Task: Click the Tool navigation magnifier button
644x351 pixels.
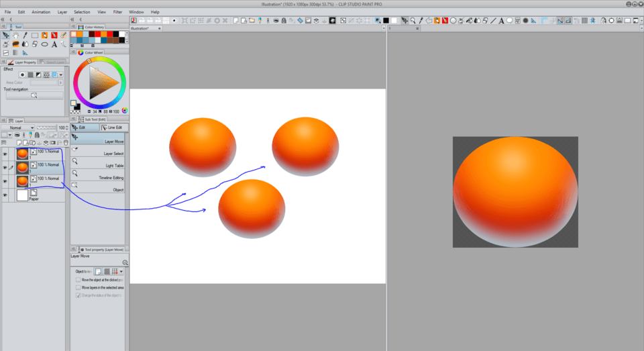Action: [34, 95]
